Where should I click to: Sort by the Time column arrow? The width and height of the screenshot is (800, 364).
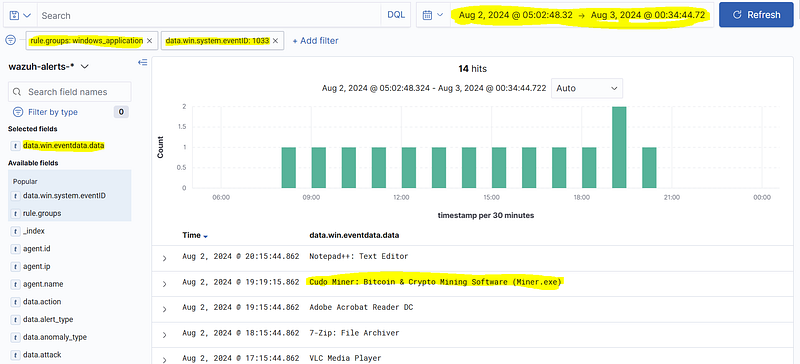point(205,236)
